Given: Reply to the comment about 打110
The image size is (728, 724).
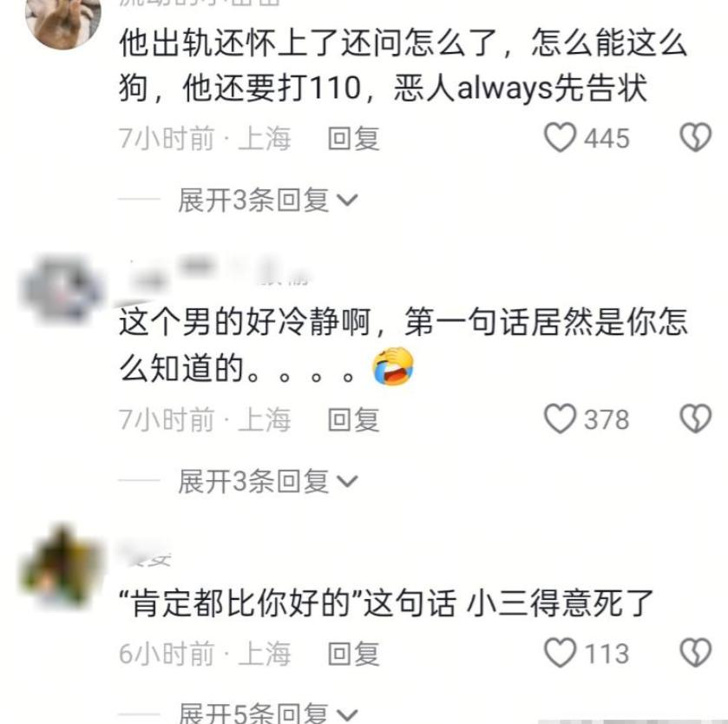Looking at the screenshot, I should point(353,138).
